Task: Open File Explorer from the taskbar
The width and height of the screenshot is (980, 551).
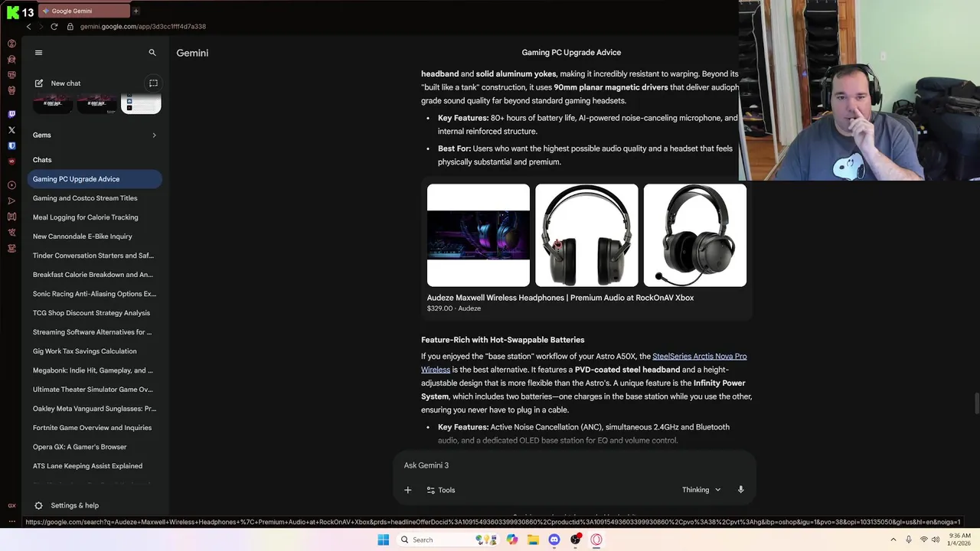Action: (533, 540)
